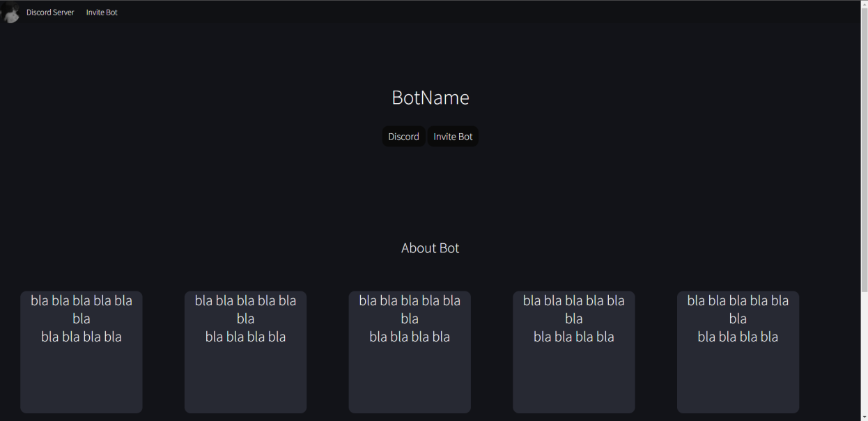
Task: Click the bottom text line of the rightmost card
Action: [738, 337]
